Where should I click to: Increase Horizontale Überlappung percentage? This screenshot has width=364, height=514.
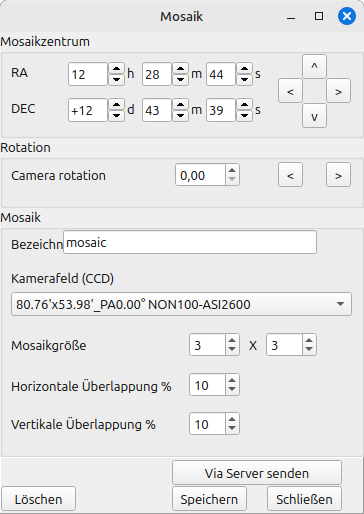click(x=232, y=380)
